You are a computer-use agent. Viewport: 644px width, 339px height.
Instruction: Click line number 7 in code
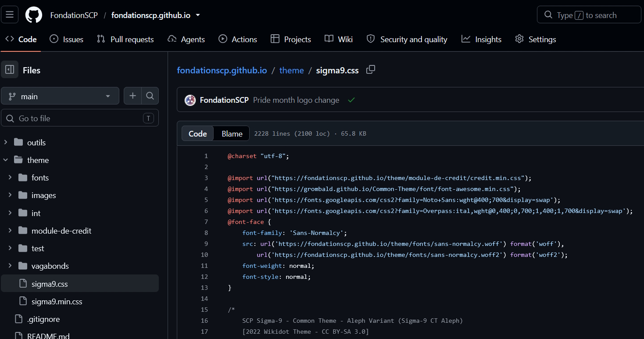coord(206,222)
